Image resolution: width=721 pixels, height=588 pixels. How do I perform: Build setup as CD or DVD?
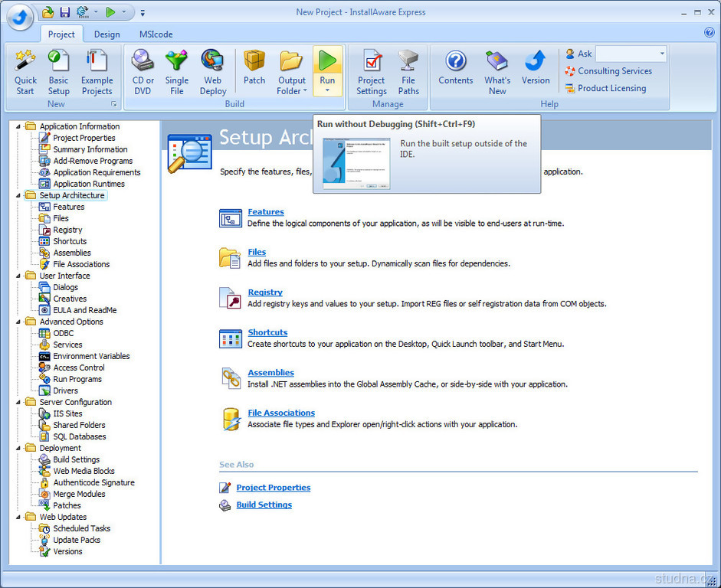pyautogui.click(x=143, y=60)
